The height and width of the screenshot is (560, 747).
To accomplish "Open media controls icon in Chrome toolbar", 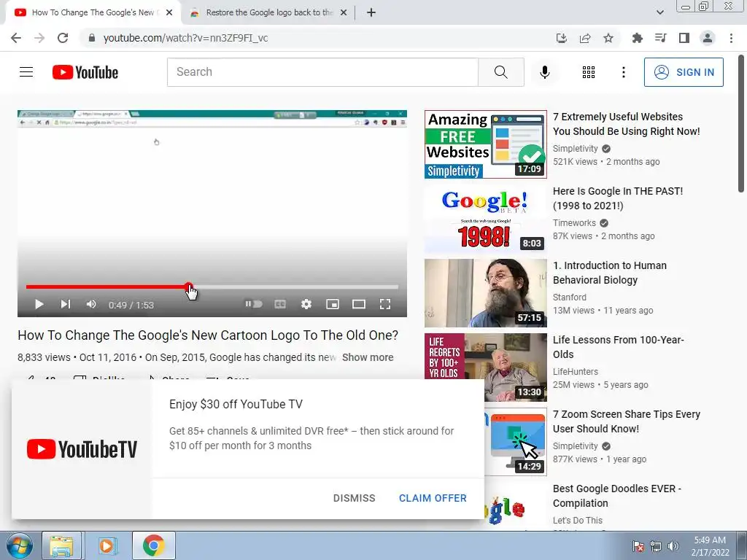I will pos(660,38).
